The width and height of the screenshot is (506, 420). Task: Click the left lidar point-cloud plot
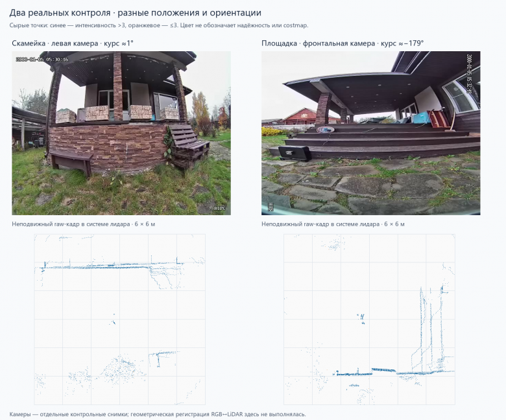(120, 320)
